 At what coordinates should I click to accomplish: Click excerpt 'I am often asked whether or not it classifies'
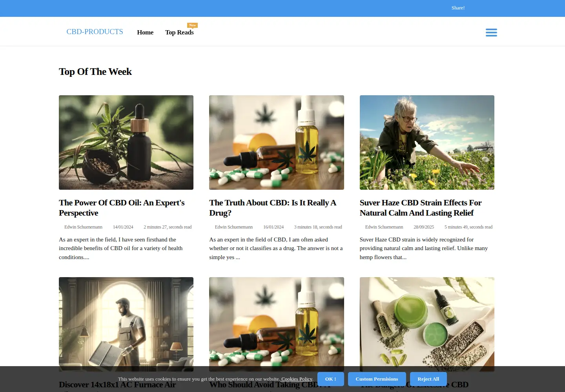click(x=276, y=248)
